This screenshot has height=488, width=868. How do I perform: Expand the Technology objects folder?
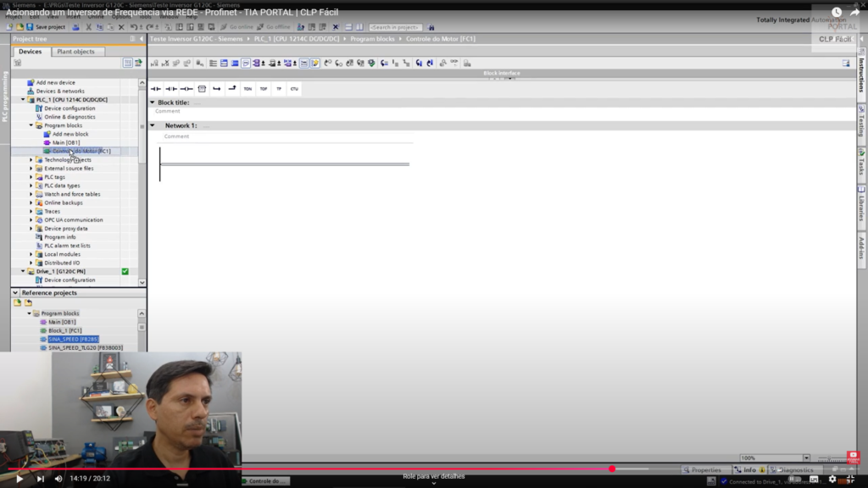coord(31,160)
